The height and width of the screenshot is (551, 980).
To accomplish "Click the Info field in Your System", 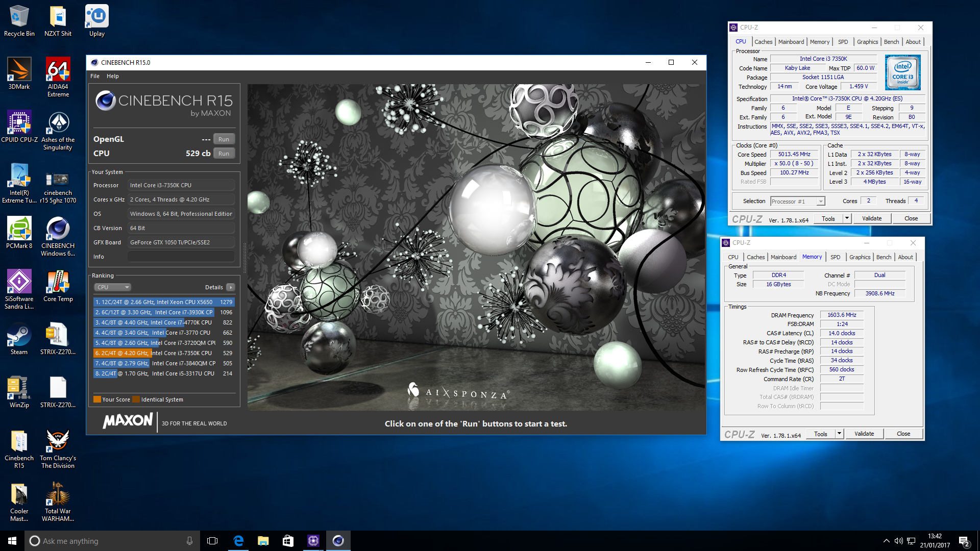I will (x=181, y=257).
